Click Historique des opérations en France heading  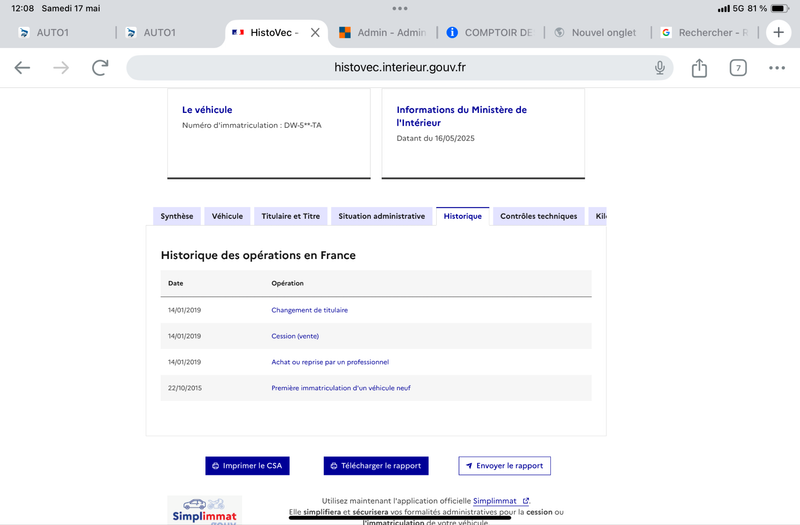point(258,255)
